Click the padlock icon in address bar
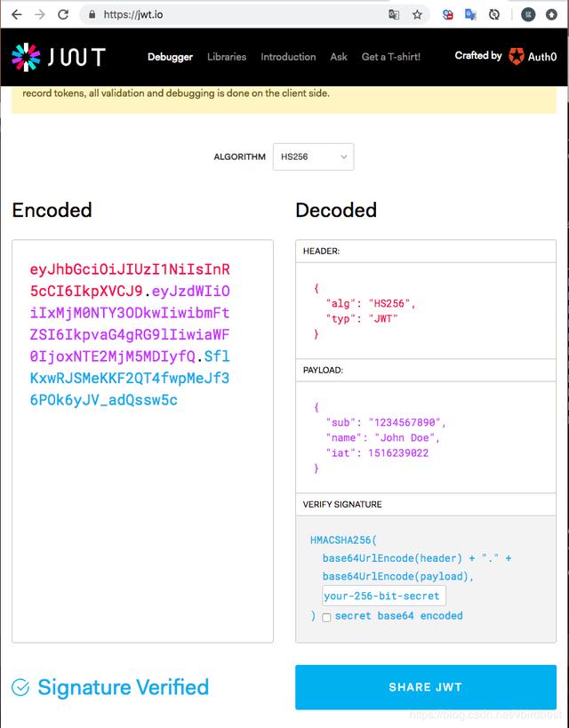The width and height of the screenshot is (569, 728). [x=92, y=14]
